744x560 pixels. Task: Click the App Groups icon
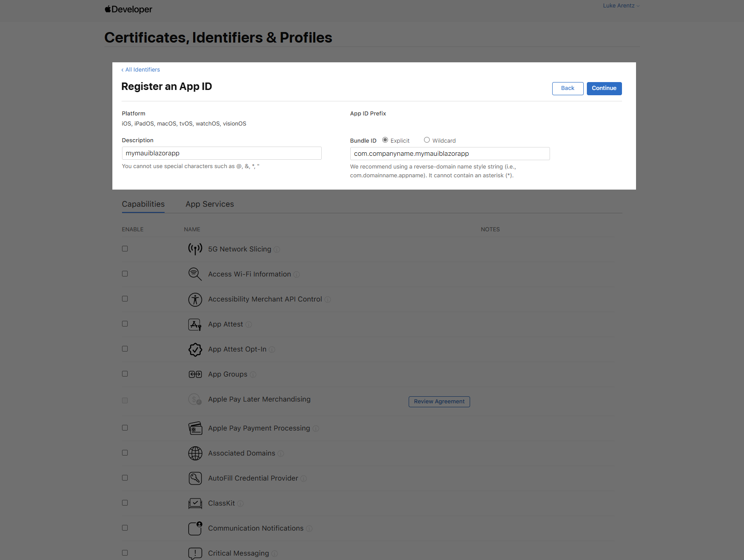pos(195,374)
